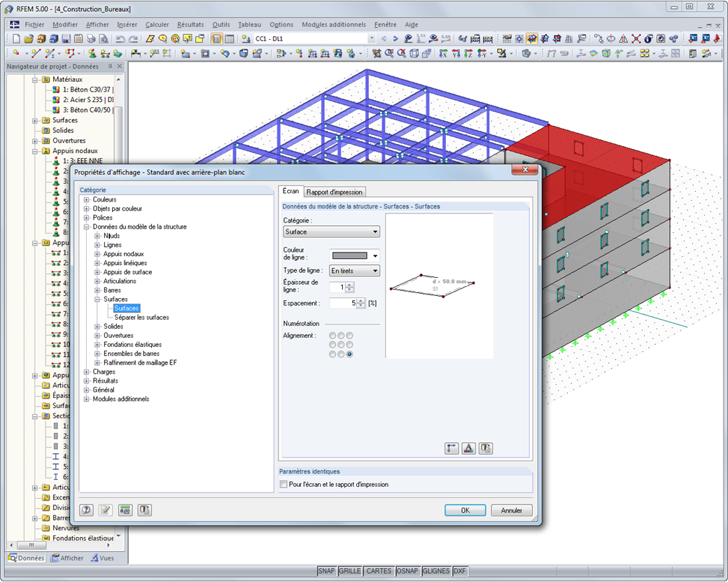The height and width of the screenshot is (582, 728).
Task: Toggle the table panel icon
Action: tap(229, 39)
